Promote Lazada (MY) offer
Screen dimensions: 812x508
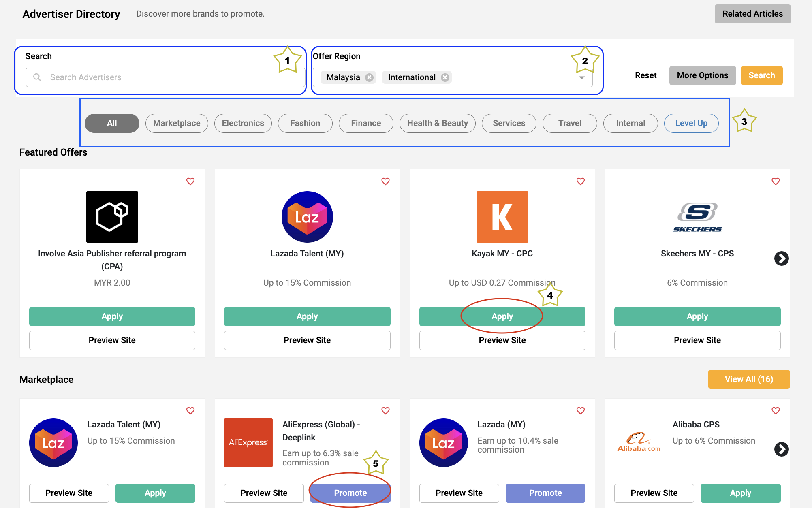tap(545, 493)
